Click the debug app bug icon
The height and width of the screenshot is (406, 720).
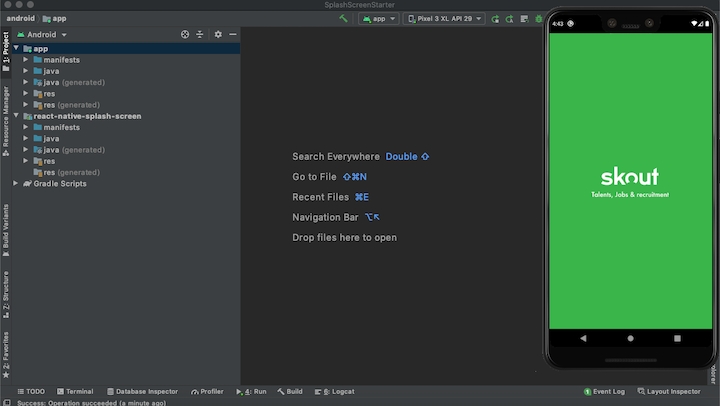[539, 18]
